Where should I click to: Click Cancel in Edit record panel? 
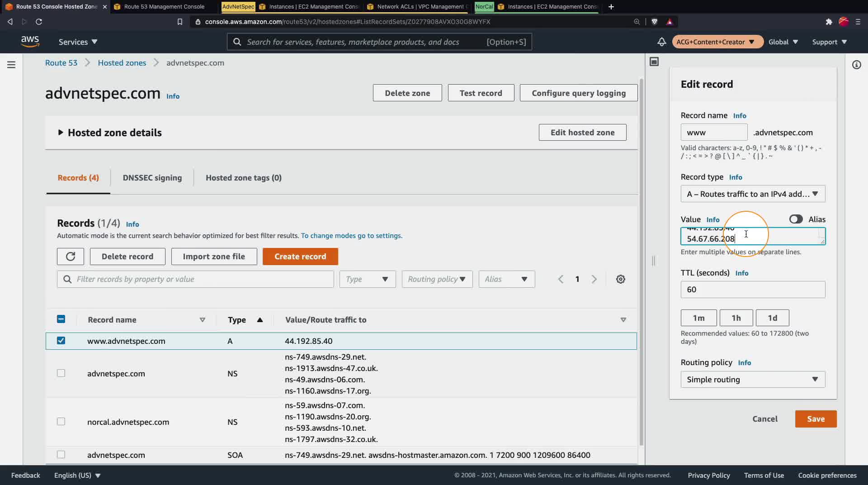[765, 419]
